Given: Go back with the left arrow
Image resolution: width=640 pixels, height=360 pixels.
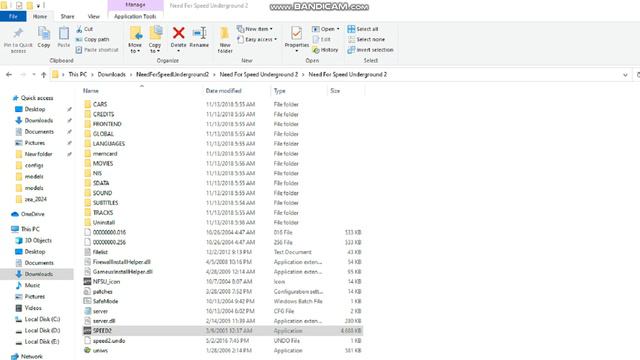Looking at the screenshot, I should tap(9, 75).
